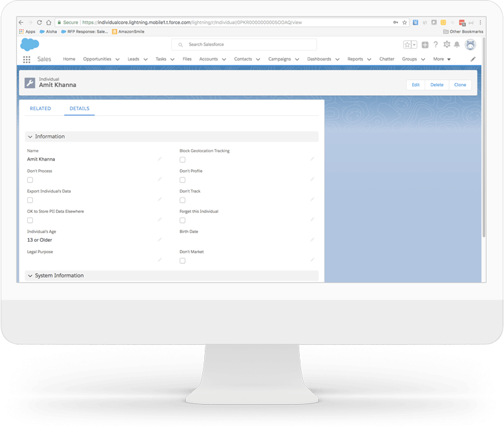Screen dimensions: 504x428
Task: Open the Home nav item
Action: pos(69,59)
